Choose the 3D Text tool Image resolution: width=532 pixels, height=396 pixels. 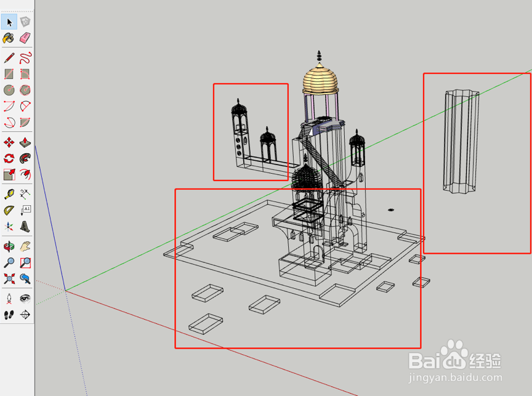coord(25,227)
